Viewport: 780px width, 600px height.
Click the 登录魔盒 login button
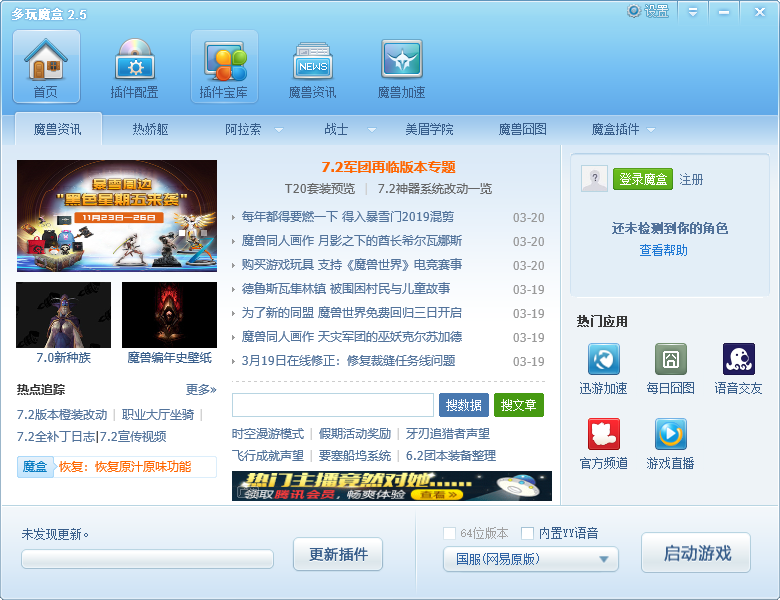click(643, 179)
